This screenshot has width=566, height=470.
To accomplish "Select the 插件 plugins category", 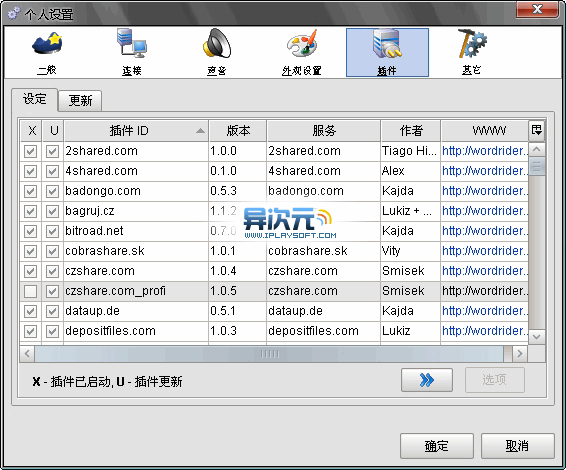I will 387,53.
